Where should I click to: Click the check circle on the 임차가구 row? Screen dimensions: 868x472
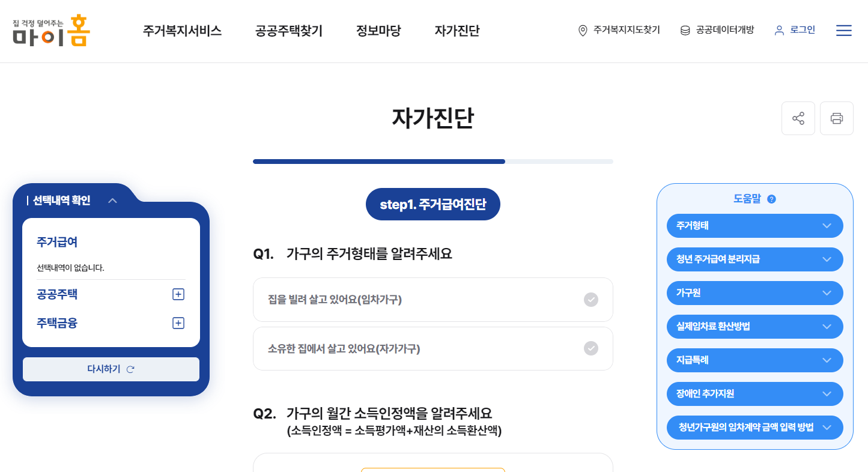[590, 299]
